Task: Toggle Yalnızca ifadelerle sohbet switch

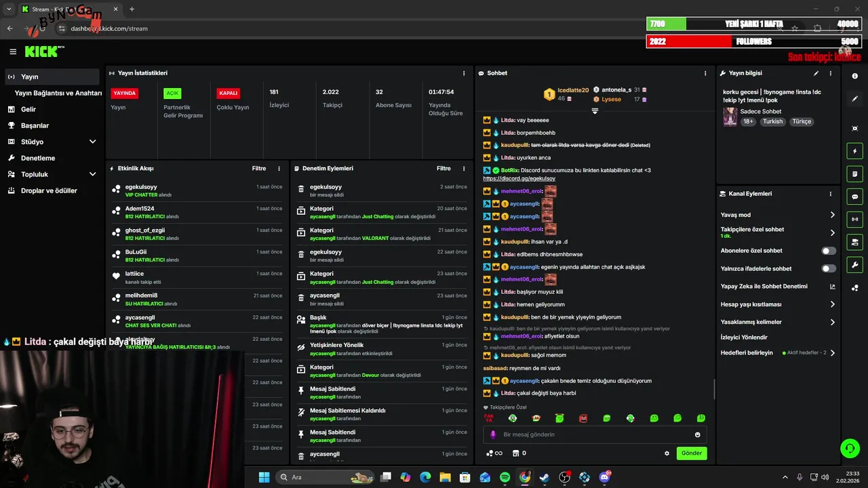Action: [829, 268]
